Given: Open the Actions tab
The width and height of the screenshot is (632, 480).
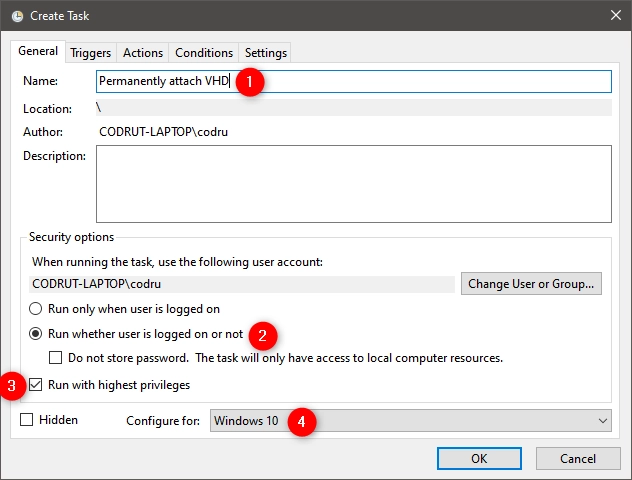Looking at the screenshot, I should click(143, 53).
